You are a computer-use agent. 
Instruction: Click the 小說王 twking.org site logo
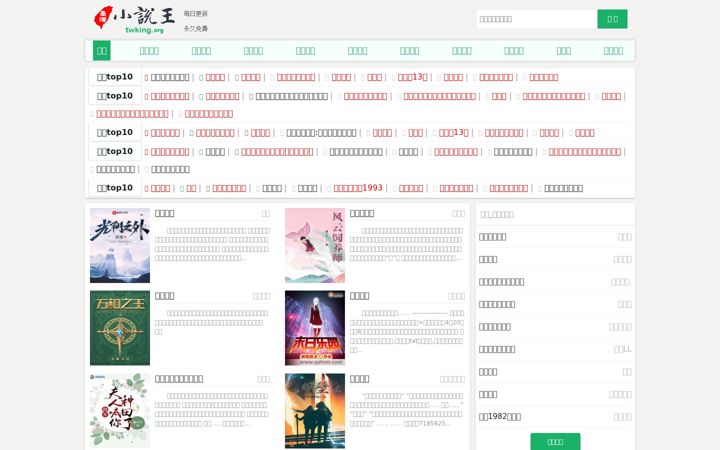coord(135,19)
